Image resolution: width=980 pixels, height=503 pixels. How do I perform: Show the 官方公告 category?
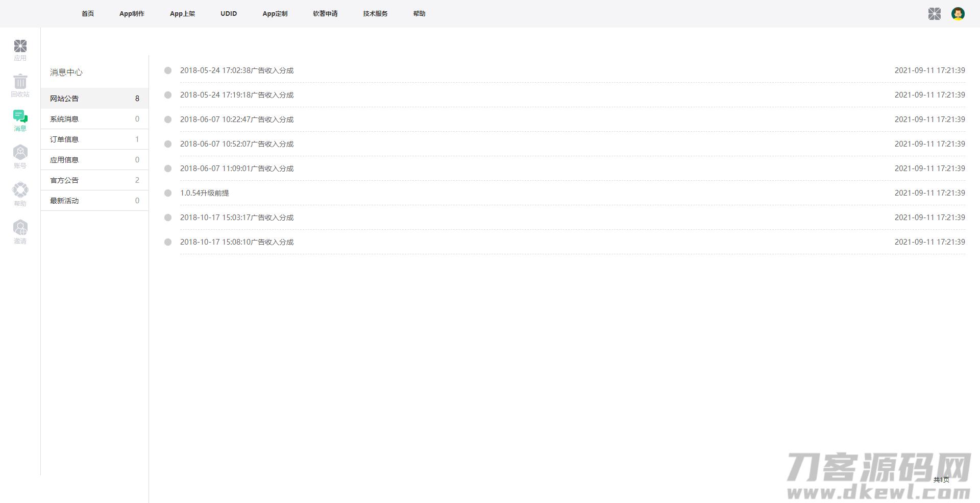pos(64,180)
